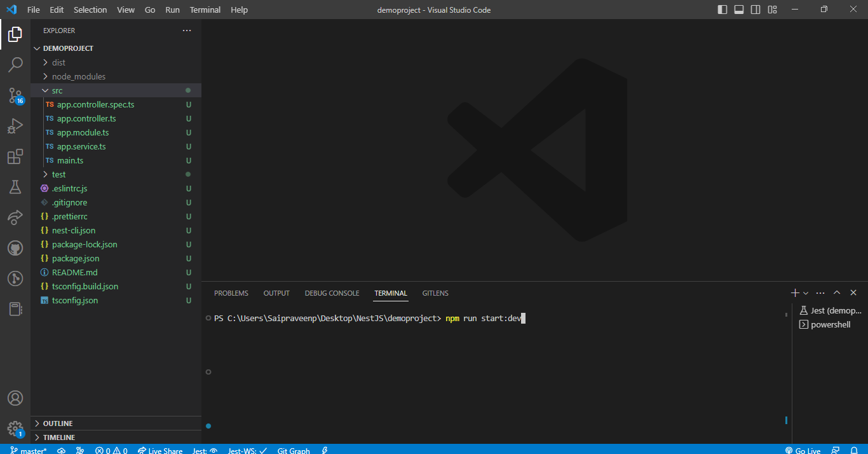This screenshot has width=868, height=454.
Task: Open Run and Debug view
Action: pos(15,126)
